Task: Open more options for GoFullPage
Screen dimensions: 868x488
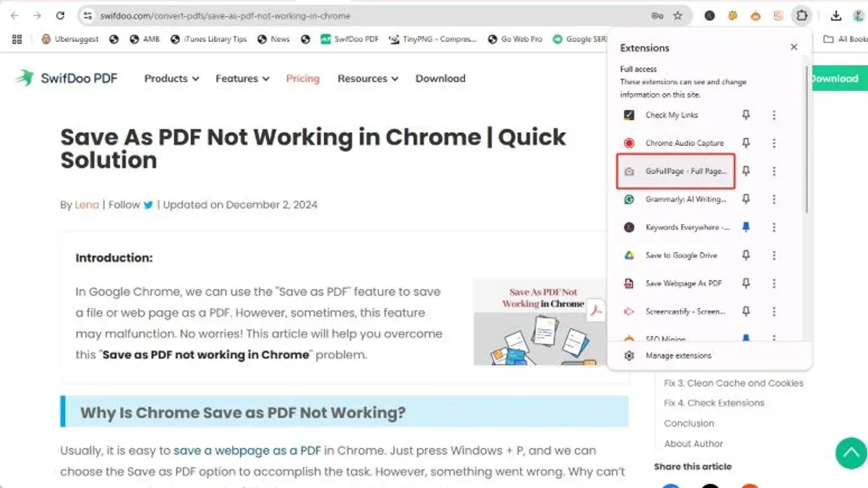Action: pyautogui.click(x=774, y=171)
